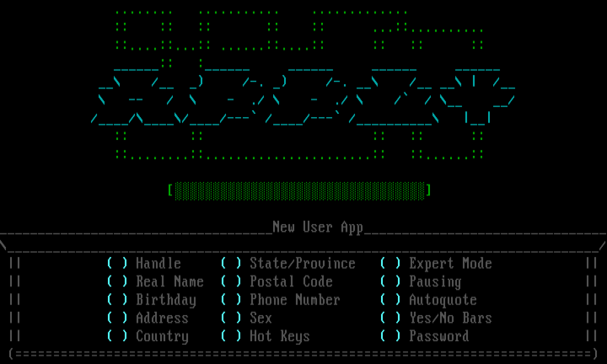607x364 pixels.
Task: Mark the Phone Number checkbox
Action: (x=231, y=300)
